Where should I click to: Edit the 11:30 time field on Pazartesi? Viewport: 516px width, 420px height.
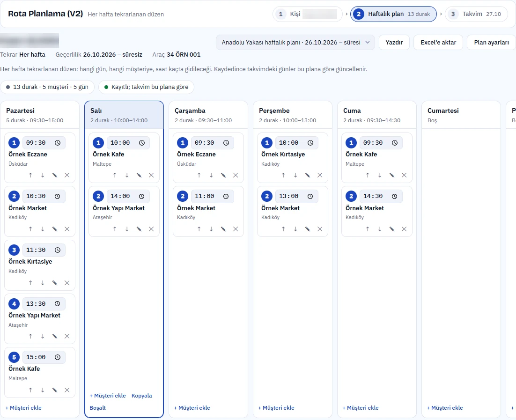tap(44, 250)
